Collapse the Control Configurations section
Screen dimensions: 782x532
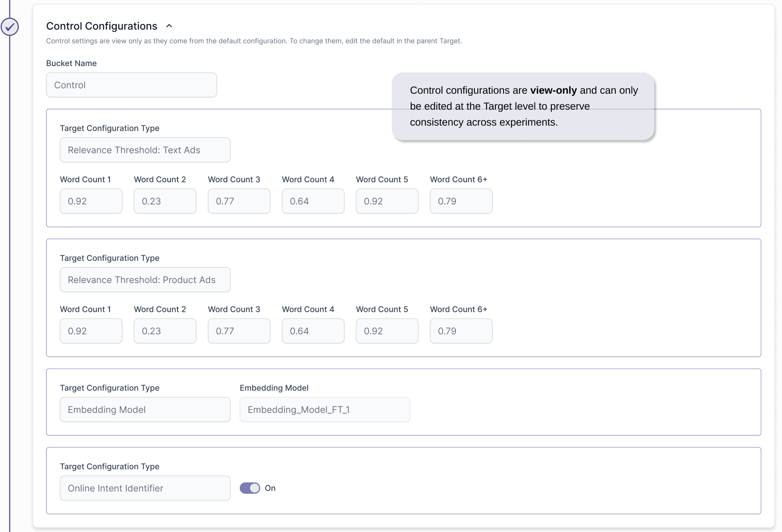coord(169,26)
